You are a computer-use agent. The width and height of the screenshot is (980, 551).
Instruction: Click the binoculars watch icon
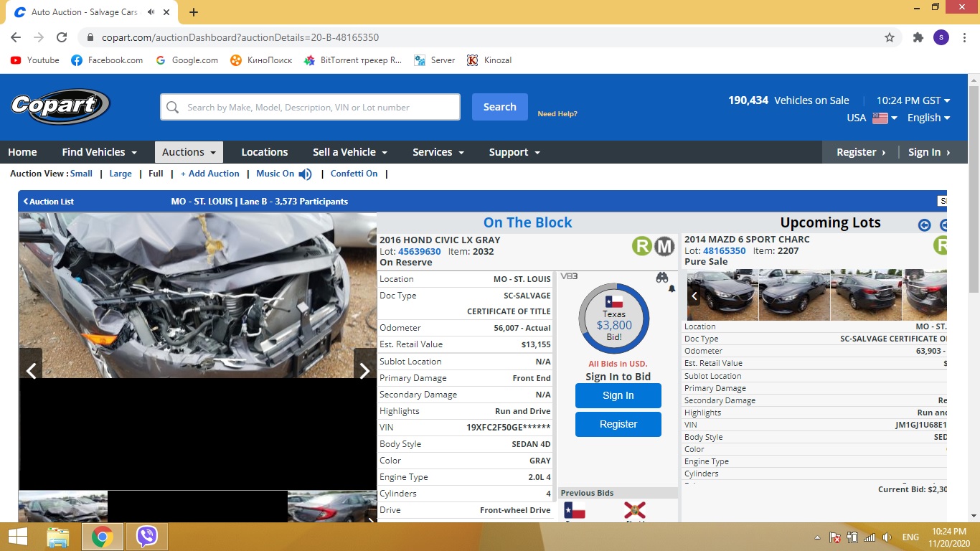click(x=661, y=278)
